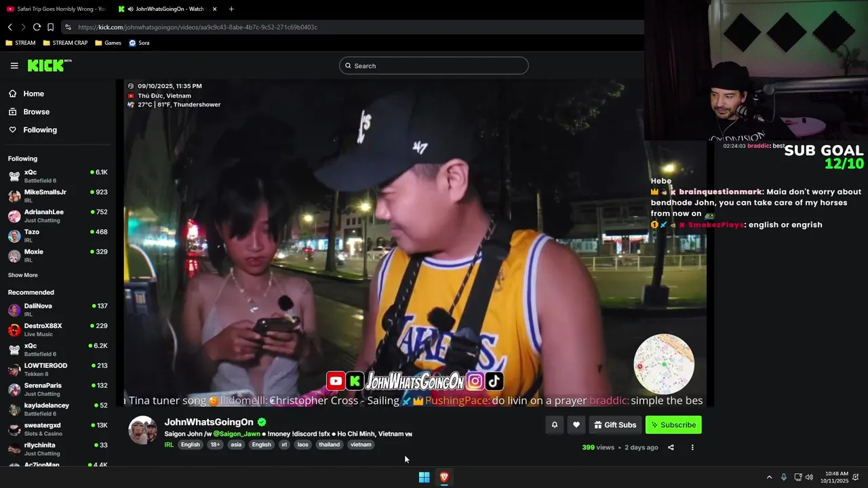
Task: Click the browser forward arrow
Action: pyautogui.click(x=23, y=27)
